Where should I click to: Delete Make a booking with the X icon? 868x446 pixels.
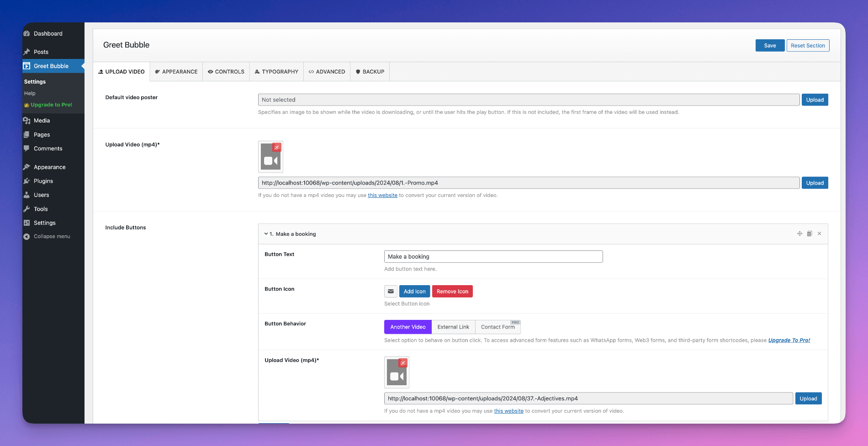tap(819, 234)
